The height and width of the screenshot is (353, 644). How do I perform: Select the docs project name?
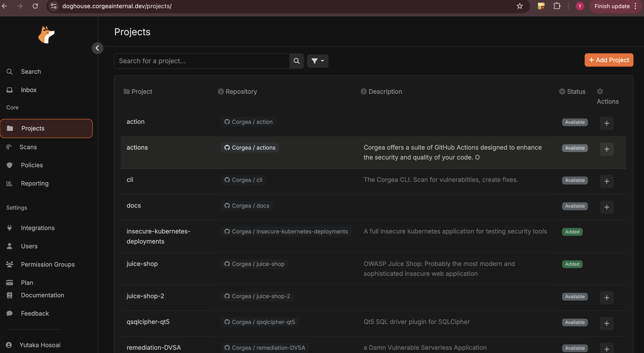click(134, 205)
